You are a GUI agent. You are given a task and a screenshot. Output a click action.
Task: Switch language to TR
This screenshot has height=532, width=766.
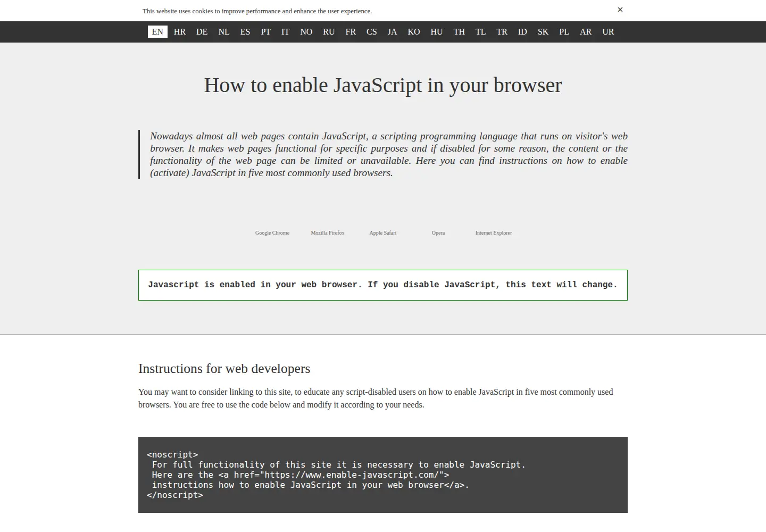click(502, 32)
